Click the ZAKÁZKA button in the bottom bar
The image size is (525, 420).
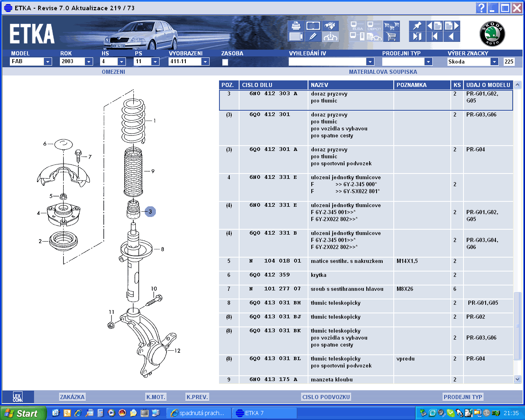tap(72, 397)
